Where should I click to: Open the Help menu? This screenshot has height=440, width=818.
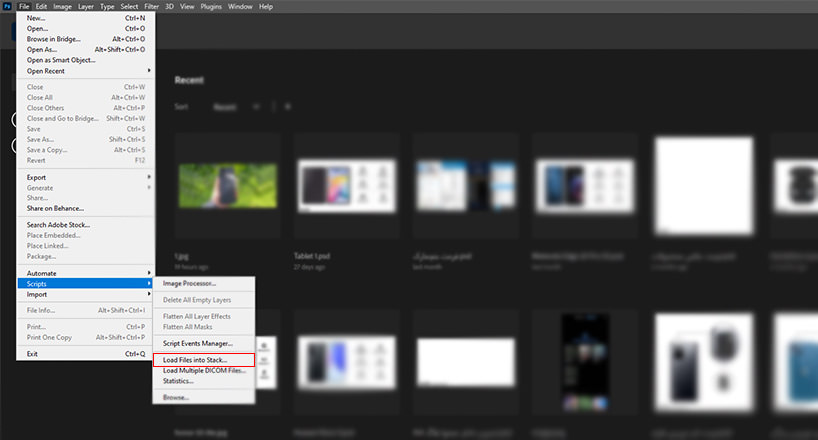click(x=266, y=6)
